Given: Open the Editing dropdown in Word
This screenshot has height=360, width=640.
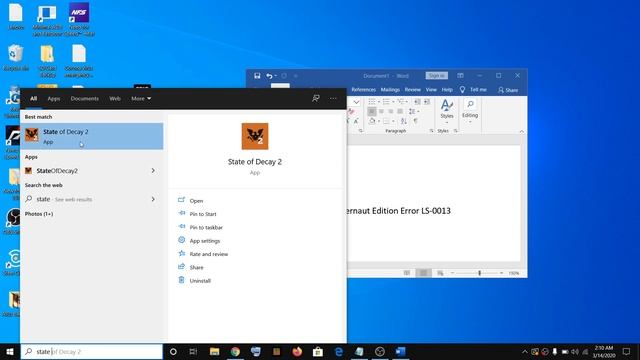Looking at the screenshot, I should coord(470,111).
